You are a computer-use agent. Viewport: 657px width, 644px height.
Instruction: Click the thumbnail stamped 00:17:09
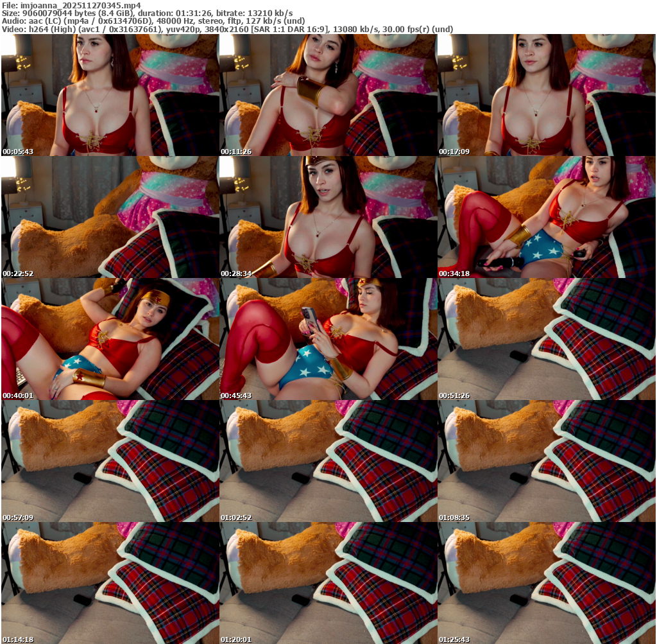(x=547, y=95)
